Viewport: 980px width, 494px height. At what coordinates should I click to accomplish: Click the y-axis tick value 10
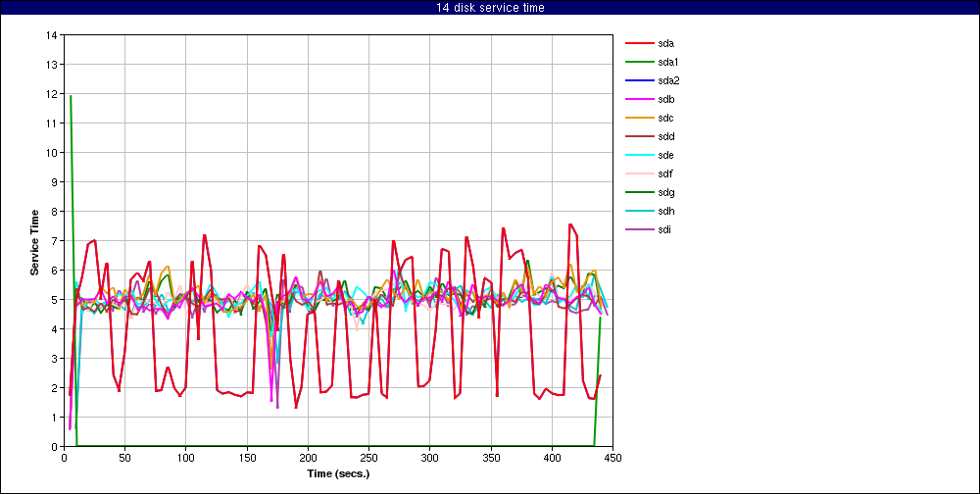pos(52,153)
